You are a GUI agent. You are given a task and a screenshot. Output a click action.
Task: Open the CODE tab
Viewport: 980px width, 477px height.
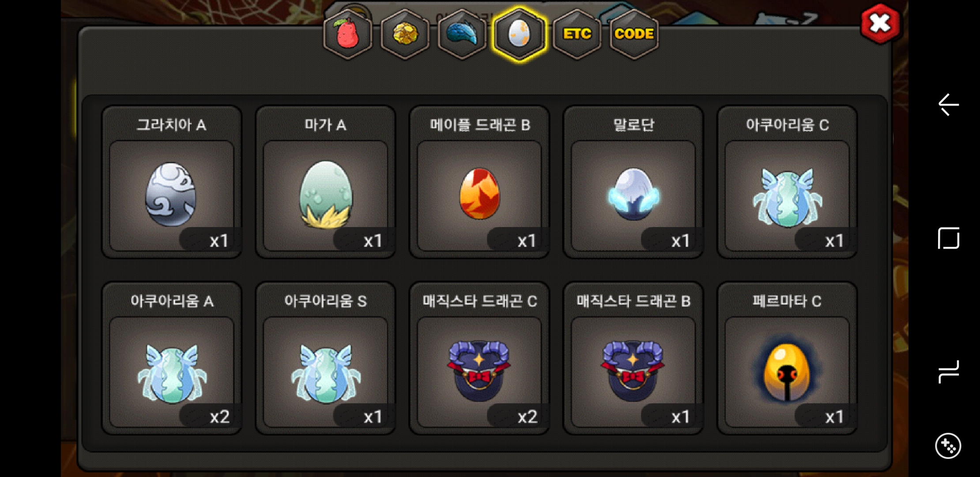coord(634,34)
